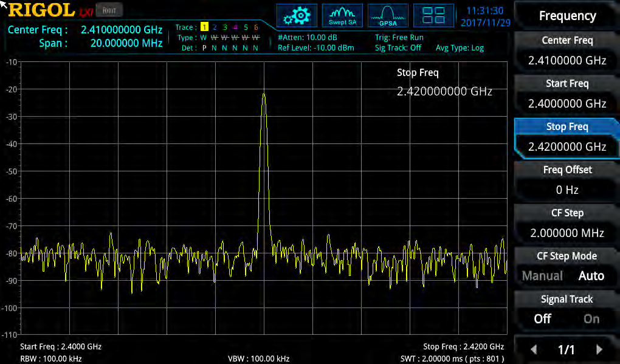Open the Start Freq softkey
This screenshot has height=364, width=620.
pos(567,94)
